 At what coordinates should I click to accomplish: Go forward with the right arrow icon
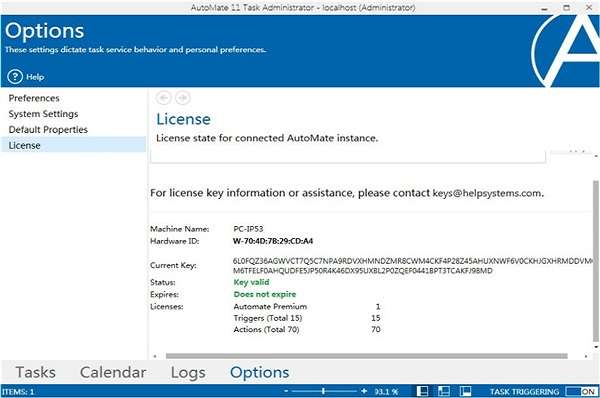click(x=183, y=98)
